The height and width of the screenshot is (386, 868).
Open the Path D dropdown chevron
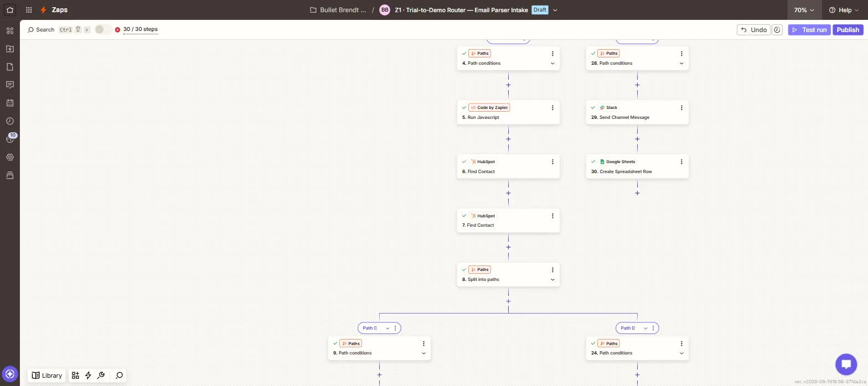click(645, 328)
